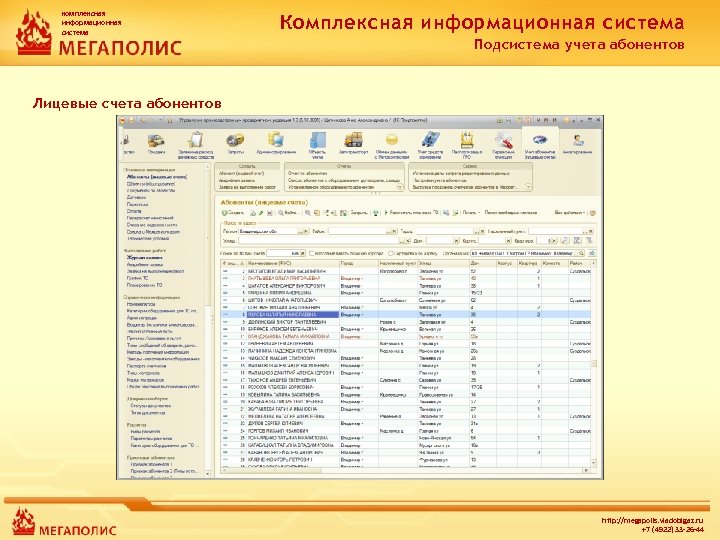Click Аварийная заявка link in Создать panel

point(236,180)
